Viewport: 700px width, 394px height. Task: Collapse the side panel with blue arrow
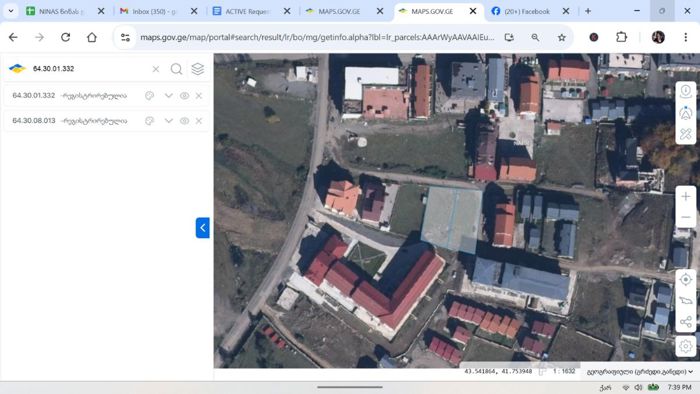pos(203,228)
